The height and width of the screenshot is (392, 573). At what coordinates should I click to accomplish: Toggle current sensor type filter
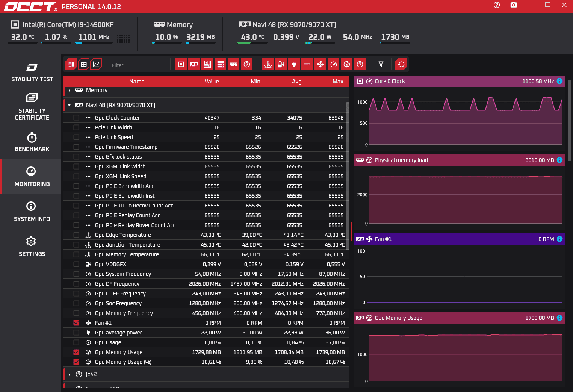click(x=307, y=64)
